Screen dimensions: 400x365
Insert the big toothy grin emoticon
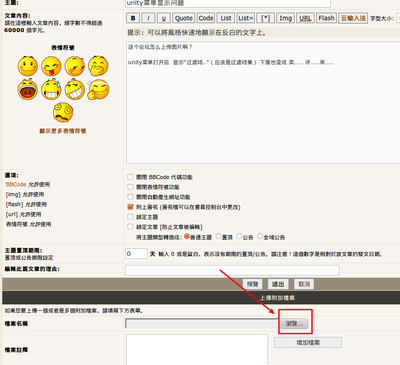75,89
